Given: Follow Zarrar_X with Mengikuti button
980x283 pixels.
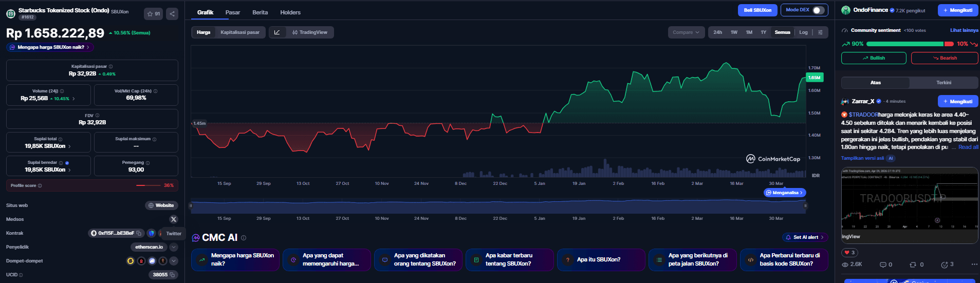Looking at the screenshot, I should click(x=958, y=102).
